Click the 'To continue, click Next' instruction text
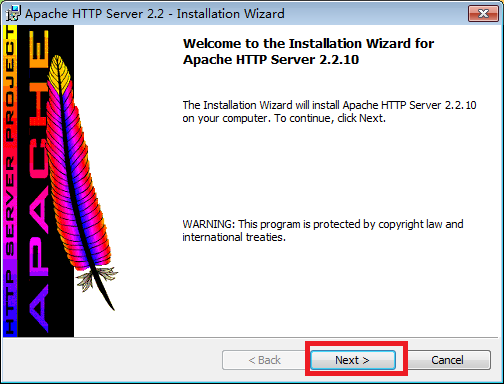This screenshot has width=504, height=384. (x=330, y=118)
